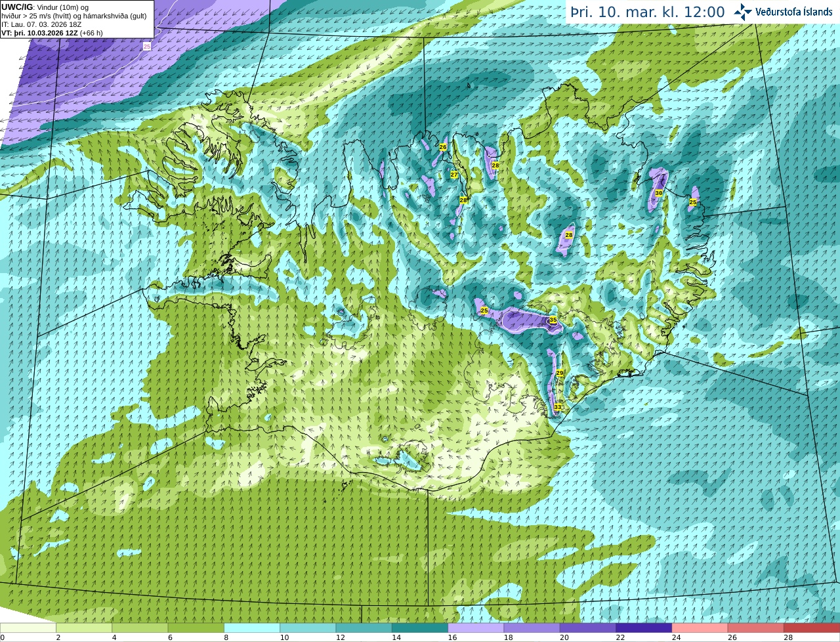This screenshot has height=642, width=840.
Task: Click the UWC/IG Vindur (10m) title line
Action: coord(45,7)
